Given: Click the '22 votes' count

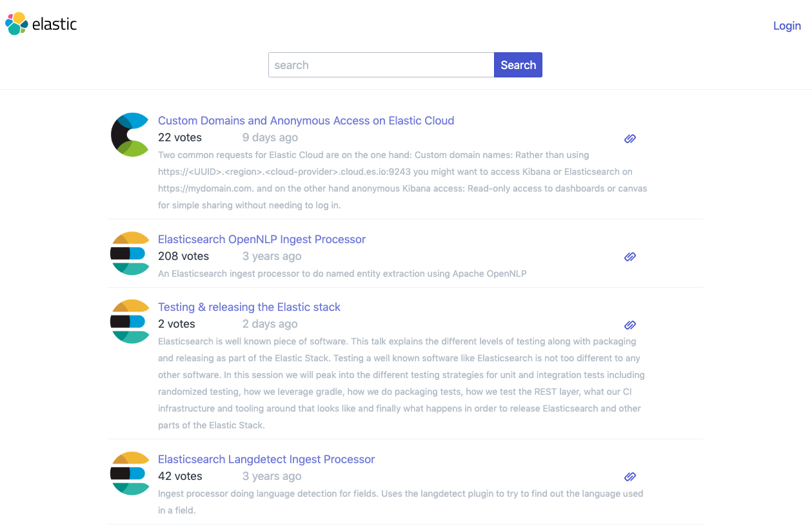Looking at the screenshot, I should point(180,137).
